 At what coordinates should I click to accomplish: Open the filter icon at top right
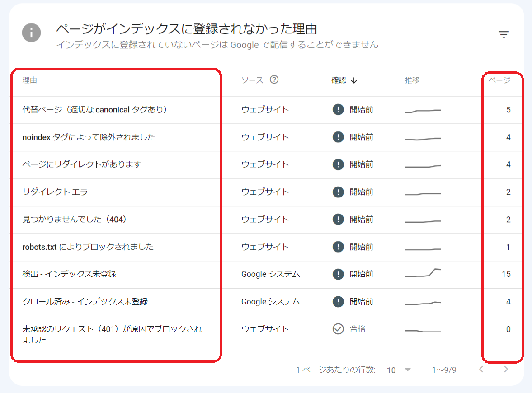pyautogui.click(x=504, y=34)
